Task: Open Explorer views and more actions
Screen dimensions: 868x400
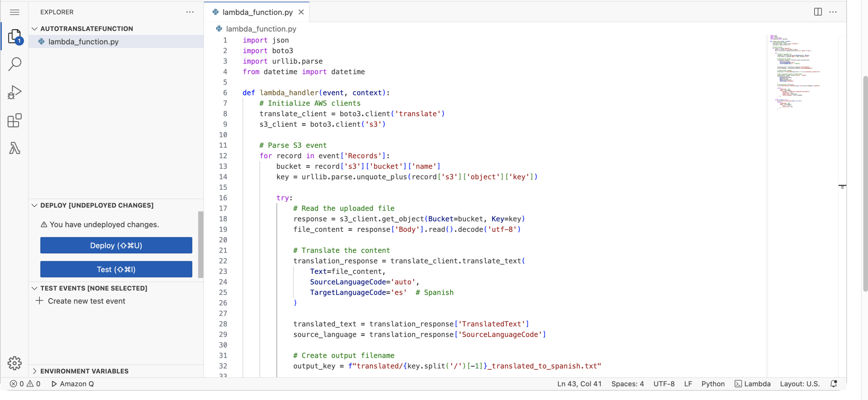Action: 190,12
